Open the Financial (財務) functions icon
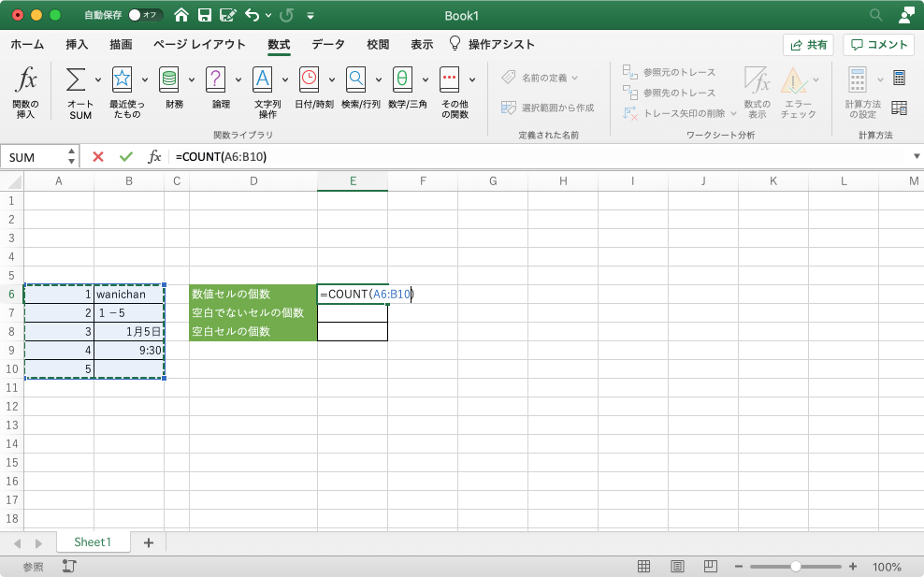 point(169,79)
